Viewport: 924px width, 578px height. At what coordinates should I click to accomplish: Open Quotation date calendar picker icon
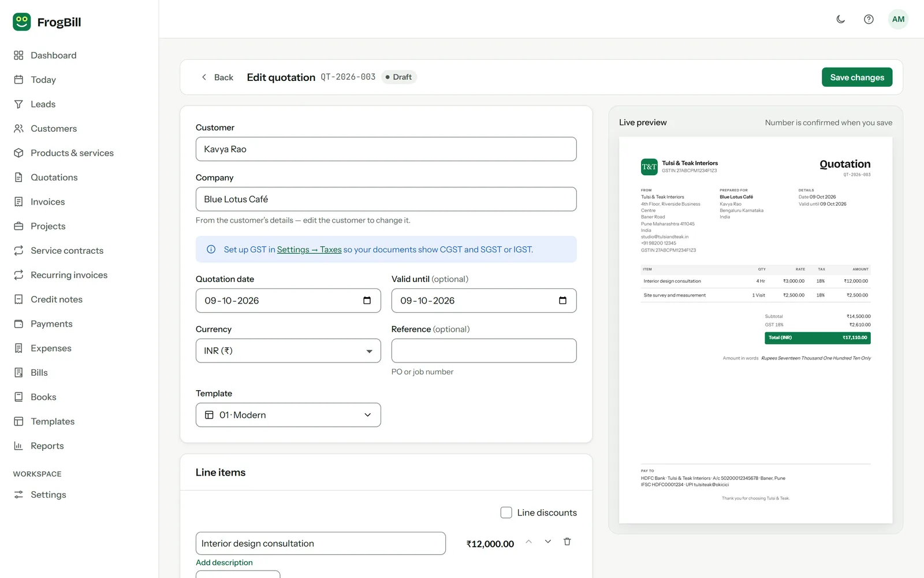point(367,301)
